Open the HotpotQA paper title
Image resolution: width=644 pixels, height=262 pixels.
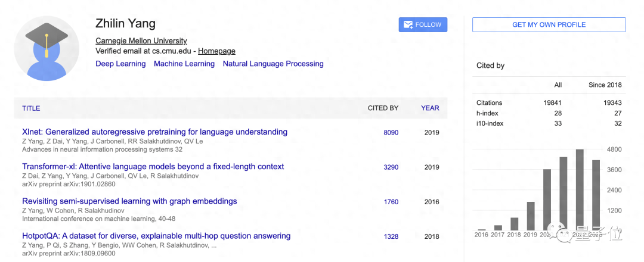[x=156, y=236]
